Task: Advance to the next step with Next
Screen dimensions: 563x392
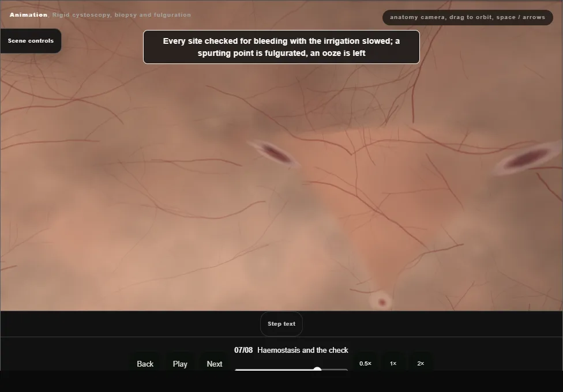Action: click(215, 364)
